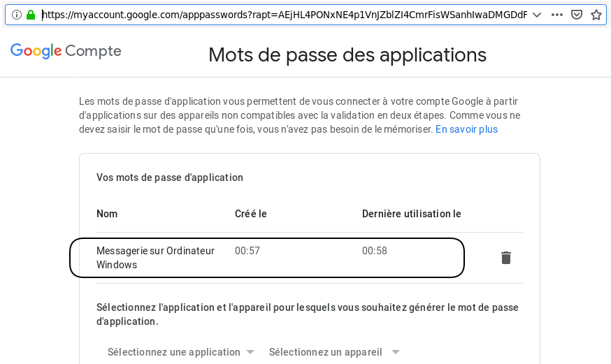Open the "Sélectionnez une application" dropdown
611x364 pixels.
180,352
